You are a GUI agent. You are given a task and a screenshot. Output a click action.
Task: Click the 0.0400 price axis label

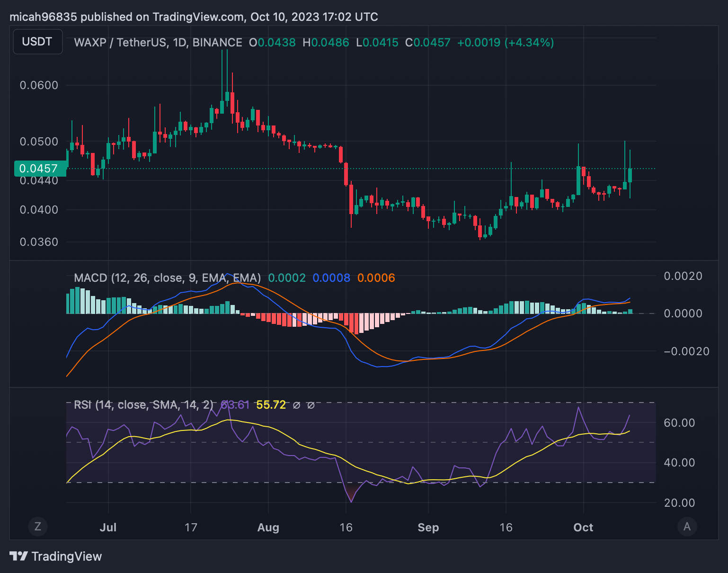click(x=39, y=210)
